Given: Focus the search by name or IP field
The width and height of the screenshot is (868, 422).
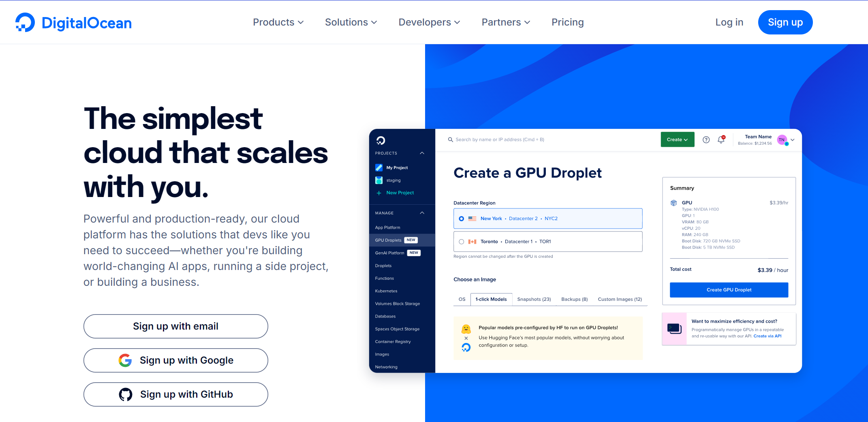Looking at the screenshot, I should coord(500,139).
